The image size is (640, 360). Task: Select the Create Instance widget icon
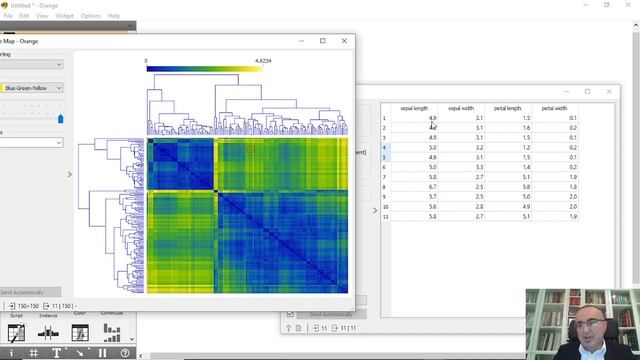pyautogui.click(x=48, y=333)
